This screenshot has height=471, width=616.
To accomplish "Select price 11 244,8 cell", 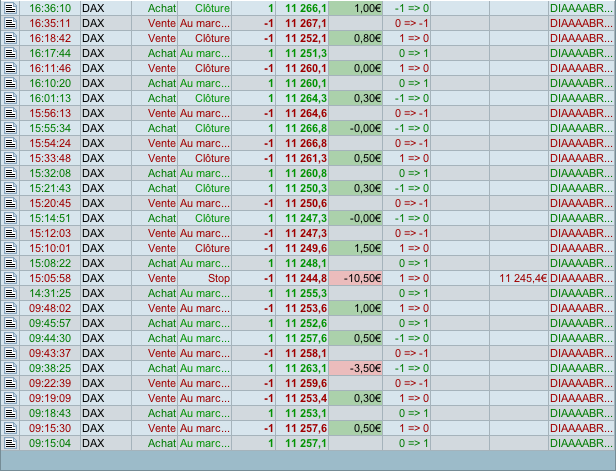I will (x=302, y=278).
